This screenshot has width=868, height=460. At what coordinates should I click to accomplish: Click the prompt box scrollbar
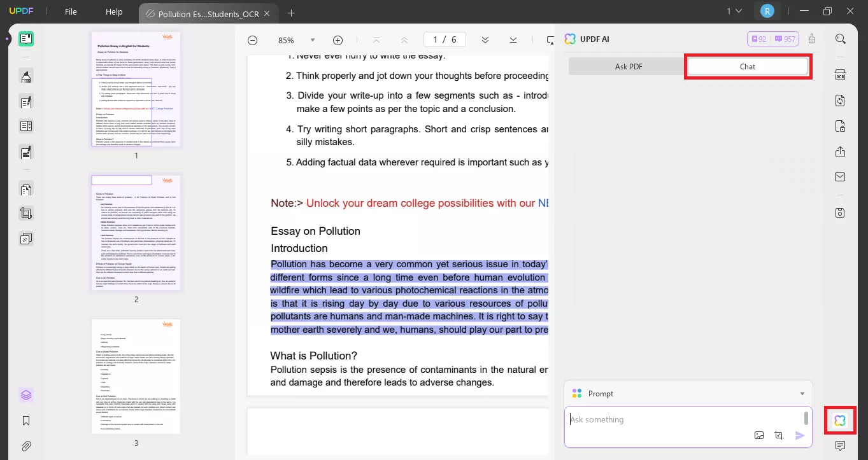click(806, 418)
